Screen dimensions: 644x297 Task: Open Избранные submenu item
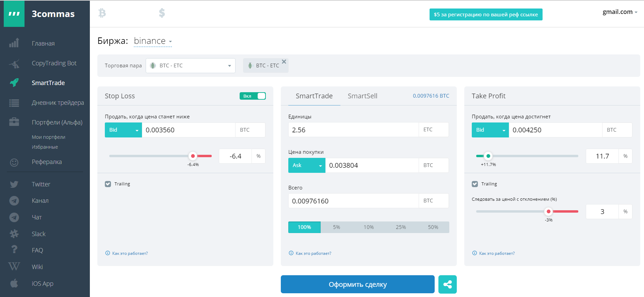(x=45, y=147)
